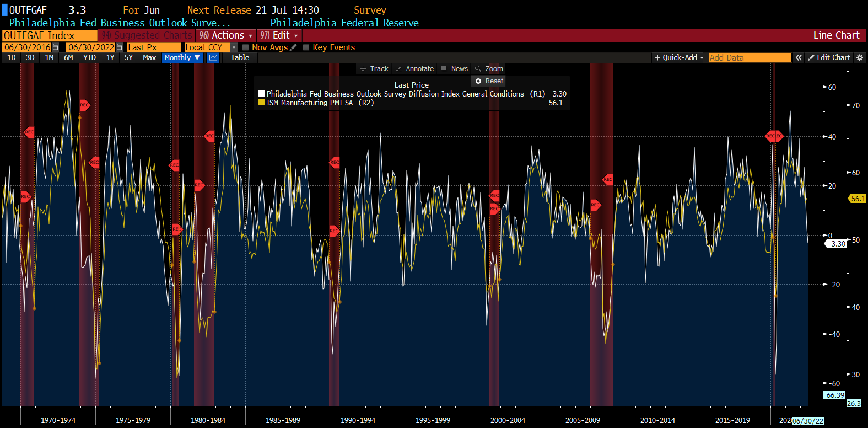Switch to line chart view icon
The image size is (868, 428).
(213, 57)
